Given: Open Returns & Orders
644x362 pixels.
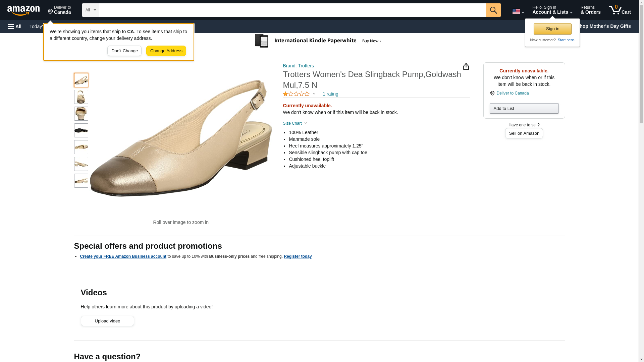Looking at the screenshot, I should (590, 10).
